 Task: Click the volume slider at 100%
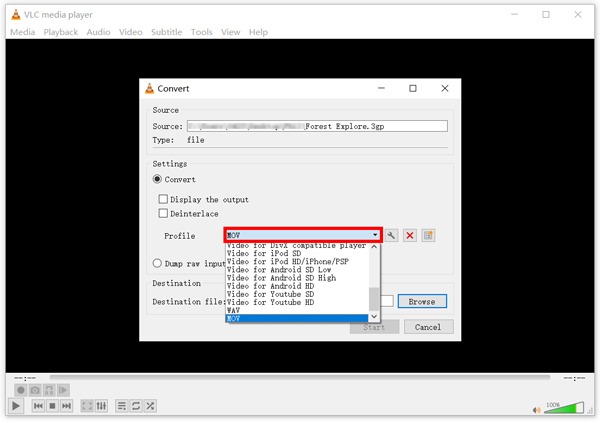tap(564, 408)
